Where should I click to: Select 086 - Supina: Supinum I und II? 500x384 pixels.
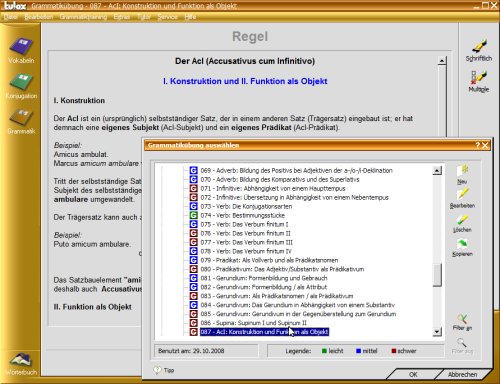[x=254, y=323]
